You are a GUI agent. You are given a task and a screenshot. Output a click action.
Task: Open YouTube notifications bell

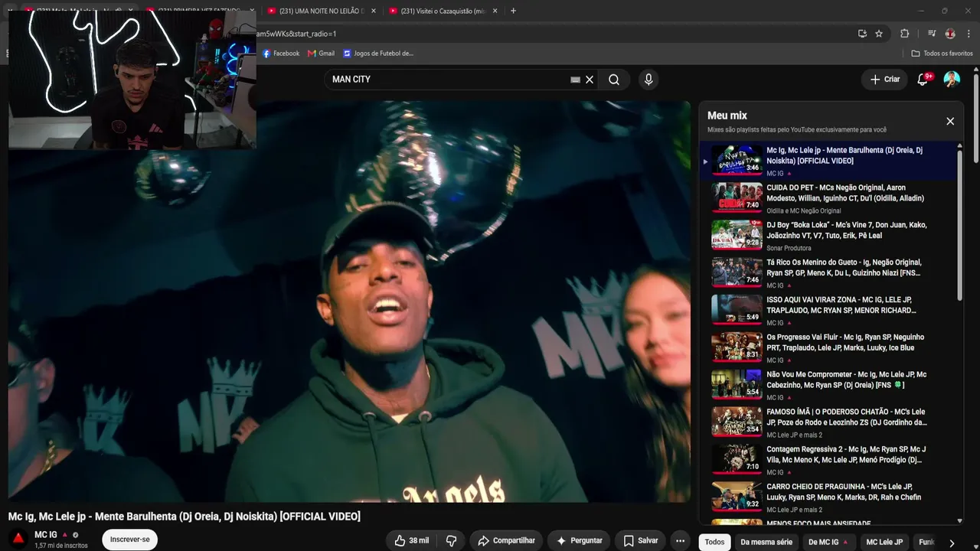tap(923, 80)
